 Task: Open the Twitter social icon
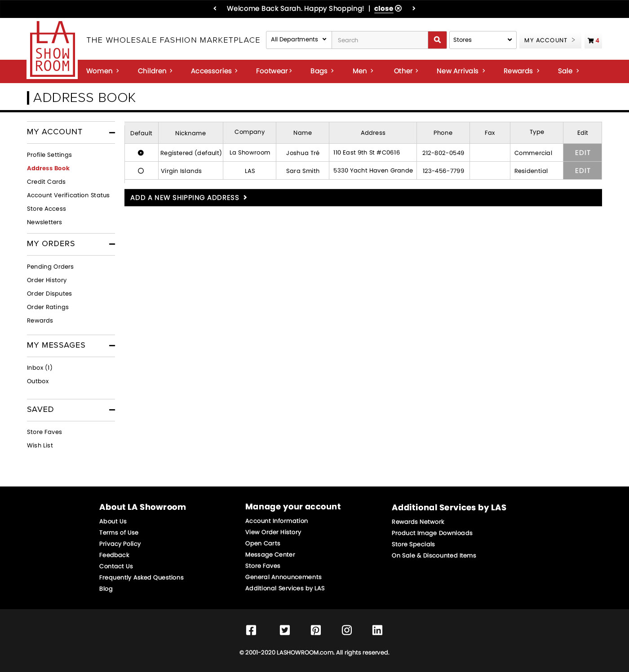[285, 630]
